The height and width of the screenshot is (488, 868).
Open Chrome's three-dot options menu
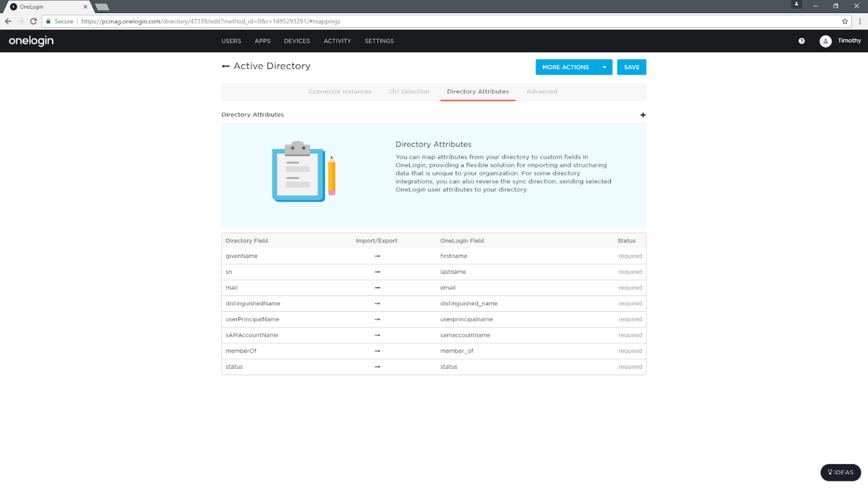point(860,21)
